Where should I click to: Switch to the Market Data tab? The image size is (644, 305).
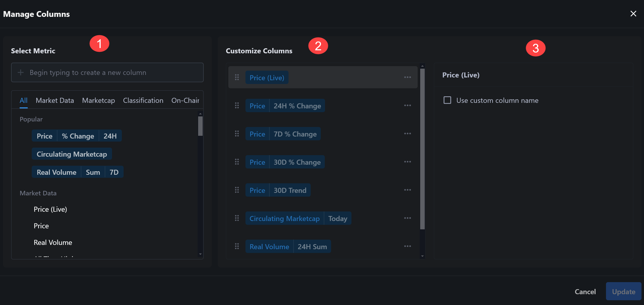point(55,101)
